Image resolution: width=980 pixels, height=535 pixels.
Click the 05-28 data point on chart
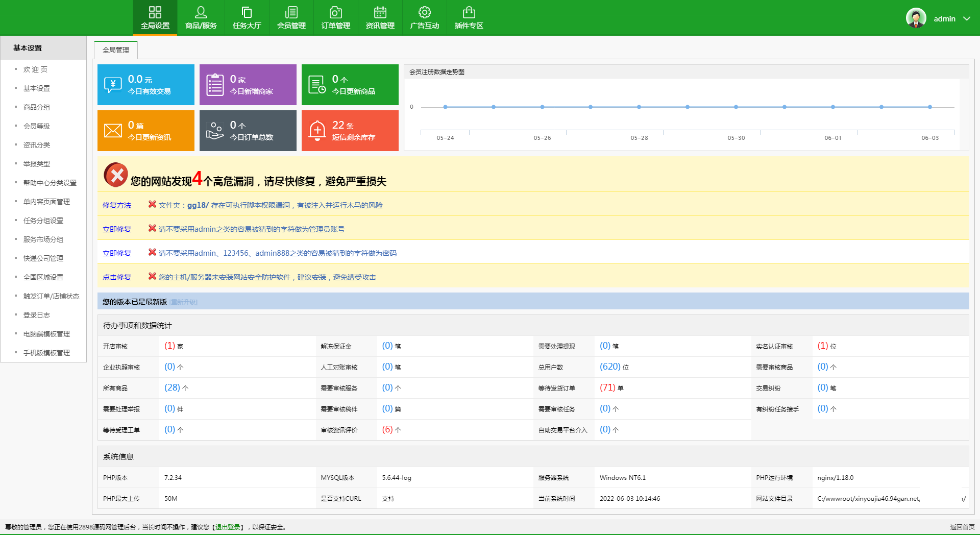pos(639,107)
